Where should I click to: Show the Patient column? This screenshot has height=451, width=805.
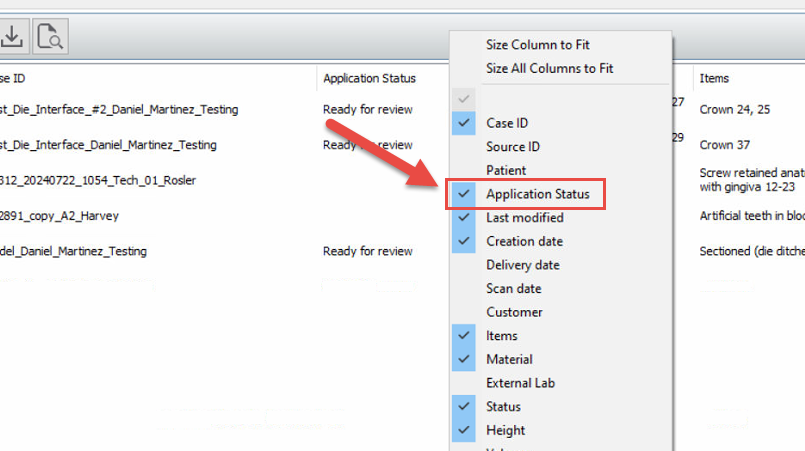coord(506,170)
